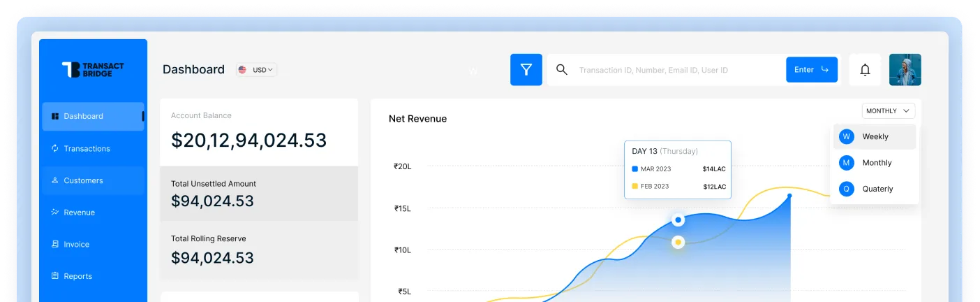This screenshot has width=980, height=302.
Task: Click the ₹5L axis label
Action: click(405, 292)
